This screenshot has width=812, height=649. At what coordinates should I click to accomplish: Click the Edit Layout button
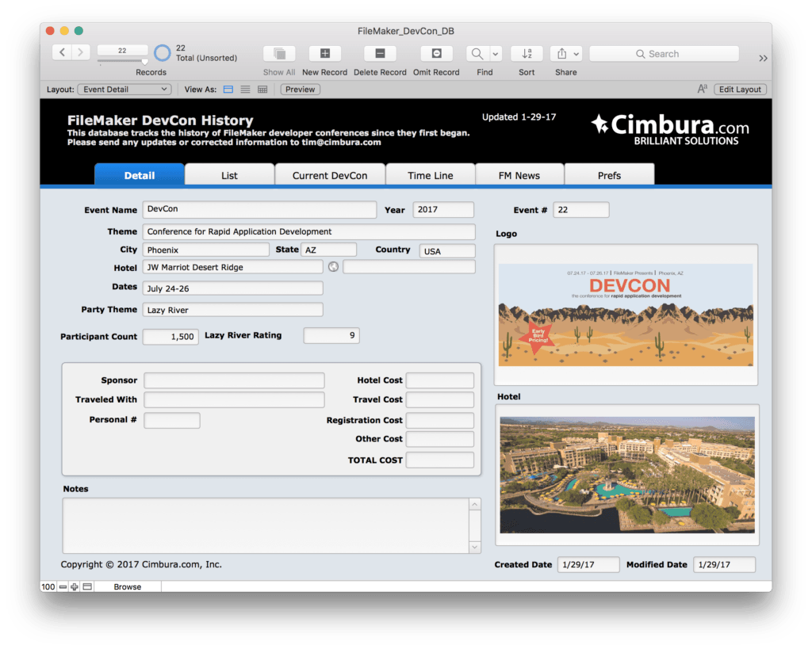pyautogui.click(x=740, y=90)
